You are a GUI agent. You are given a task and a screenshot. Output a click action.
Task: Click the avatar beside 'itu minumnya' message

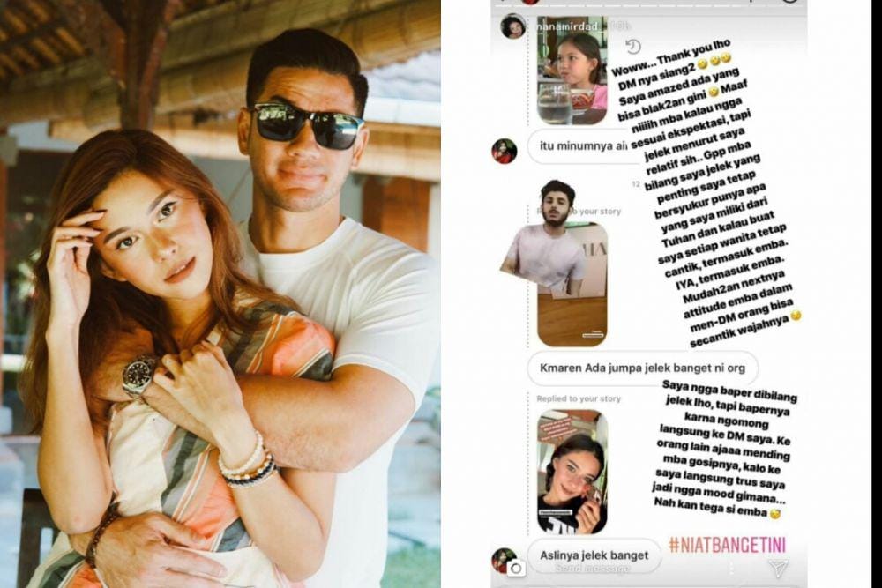click(504, 152)
